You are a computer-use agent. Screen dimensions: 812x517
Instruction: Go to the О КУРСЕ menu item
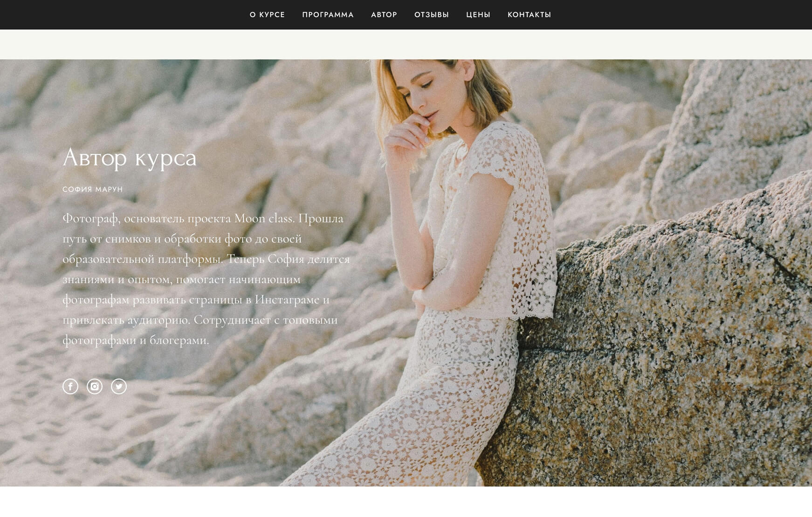coord(267,15)
